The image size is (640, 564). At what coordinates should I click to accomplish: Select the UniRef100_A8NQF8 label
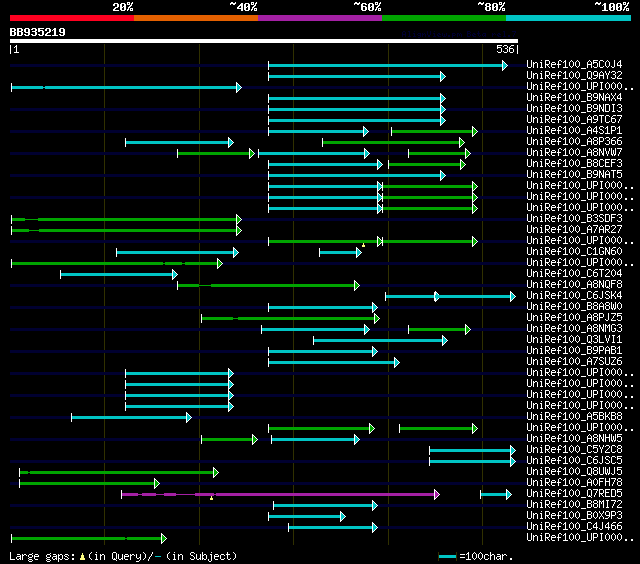(574, 285)
